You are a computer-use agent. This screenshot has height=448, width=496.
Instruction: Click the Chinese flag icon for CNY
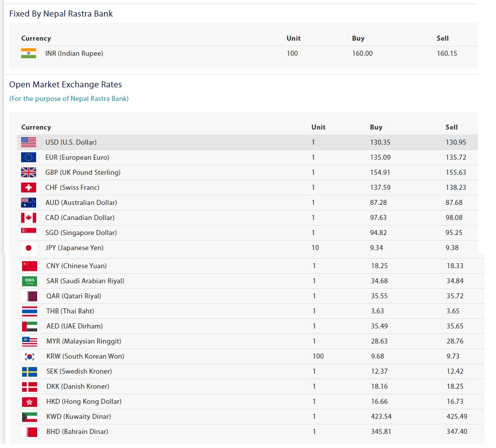(30, 266)
